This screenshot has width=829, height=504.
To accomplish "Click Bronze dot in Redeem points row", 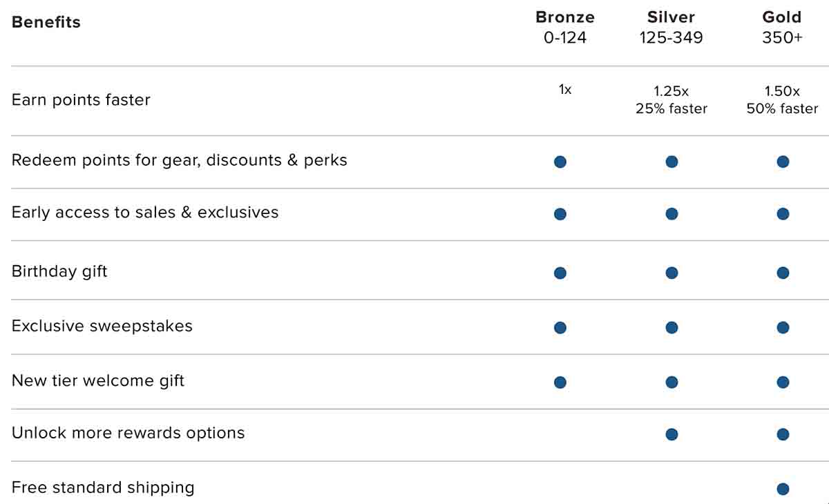I will 560,162.
